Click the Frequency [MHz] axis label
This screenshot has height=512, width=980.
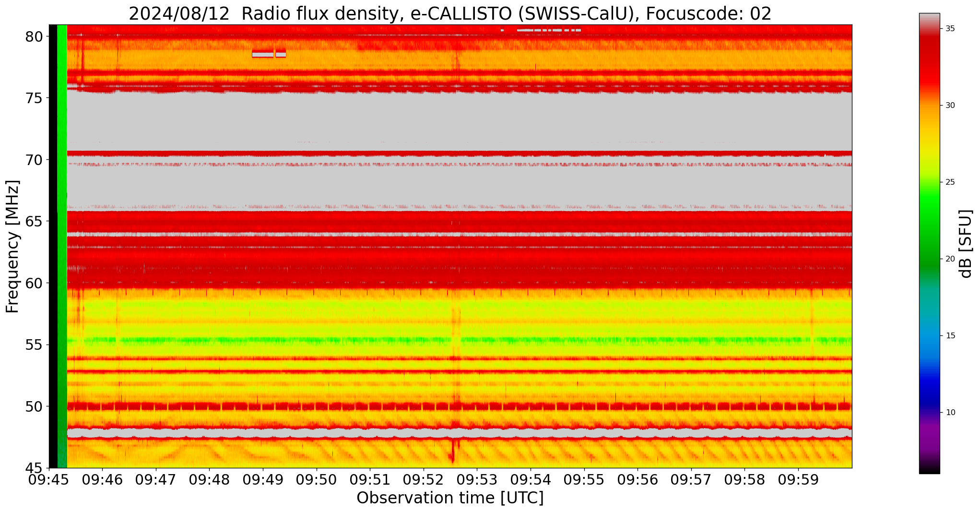point(12,246)
